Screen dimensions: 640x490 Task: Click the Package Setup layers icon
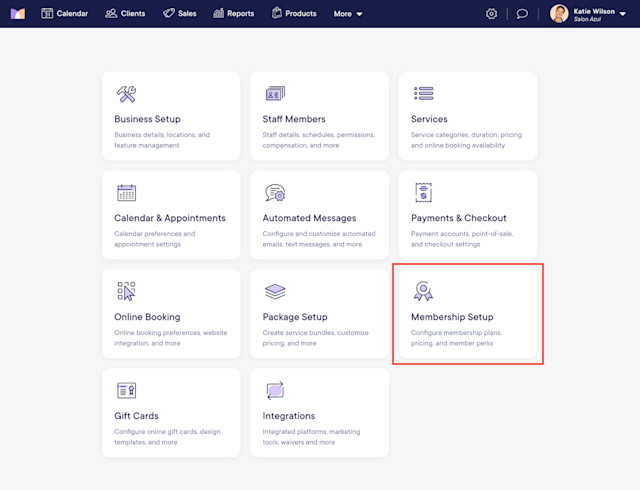(x=275, y=292)
